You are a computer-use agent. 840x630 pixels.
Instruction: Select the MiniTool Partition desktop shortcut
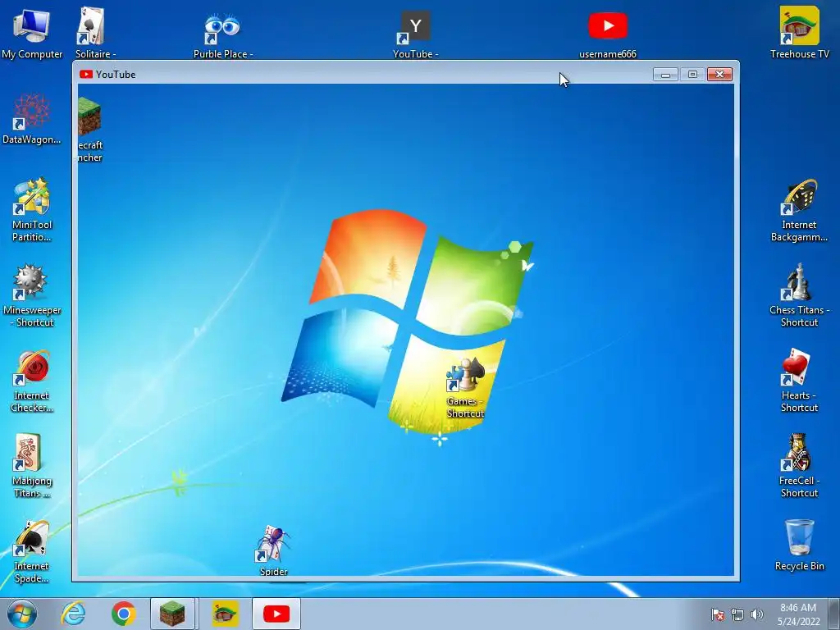(x=32, y=210)
